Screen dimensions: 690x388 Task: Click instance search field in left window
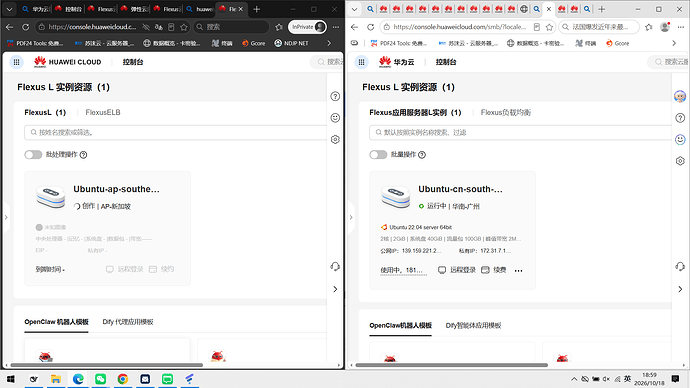coord(176,132)
